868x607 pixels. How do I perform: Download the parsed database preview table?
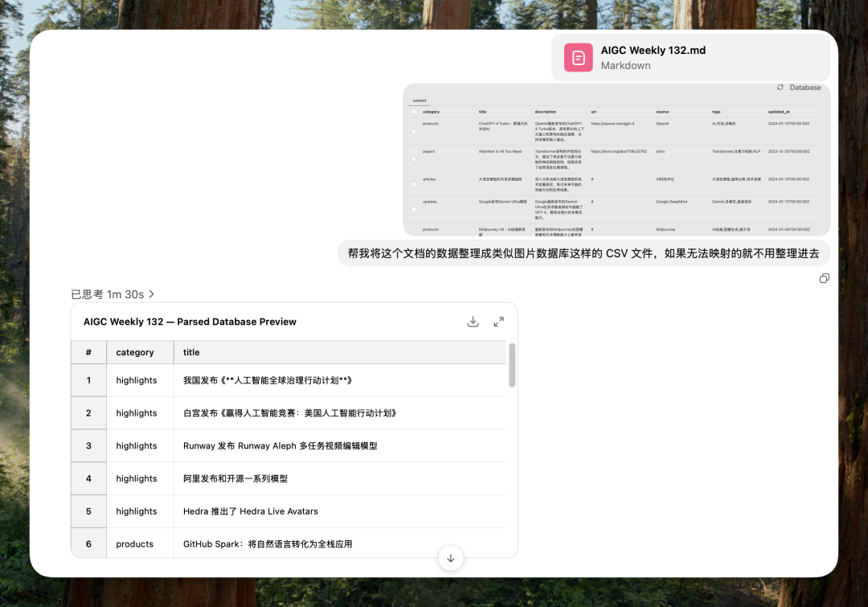pos(473,322)
